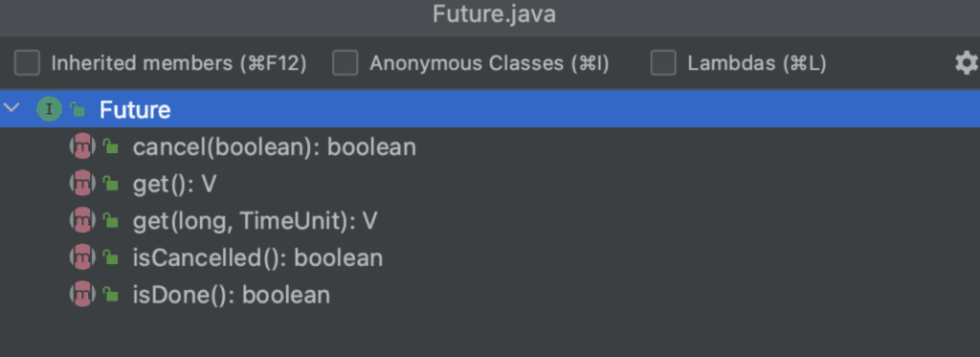The image size is (980, 357).
Task: Click the method icon beside isDone()
Action: 82,295
